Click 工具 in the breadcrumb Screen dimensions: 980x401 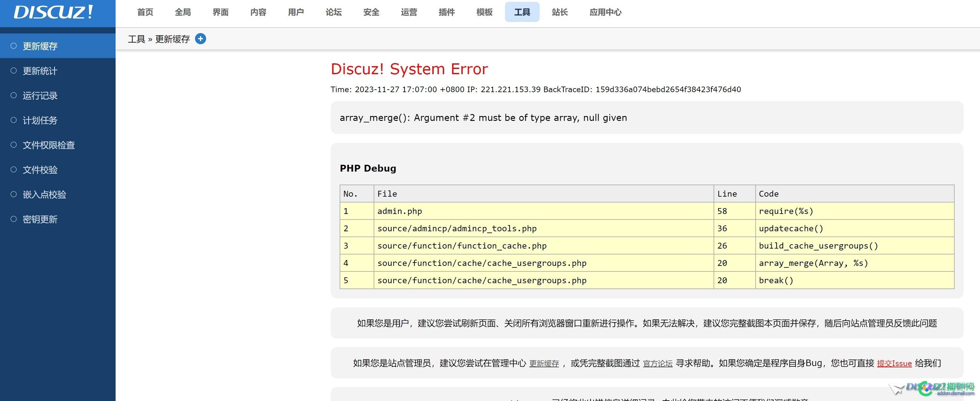(137, 39)
